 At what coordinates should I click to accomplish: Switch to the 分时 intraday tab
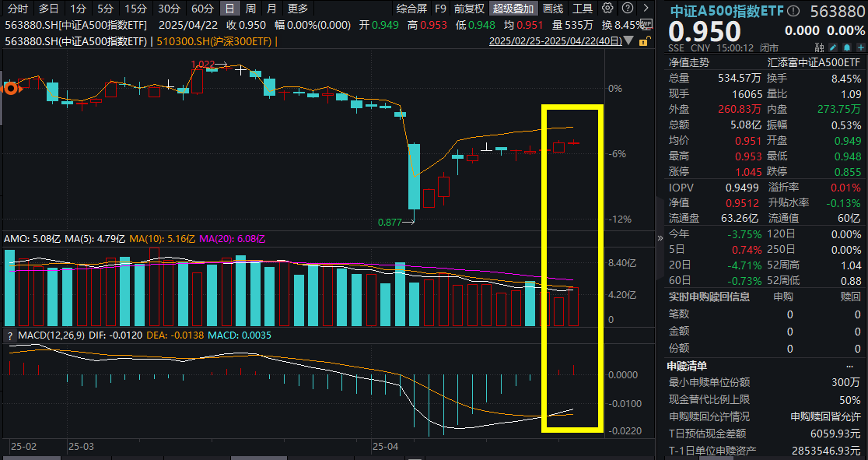tap(17, 9)
